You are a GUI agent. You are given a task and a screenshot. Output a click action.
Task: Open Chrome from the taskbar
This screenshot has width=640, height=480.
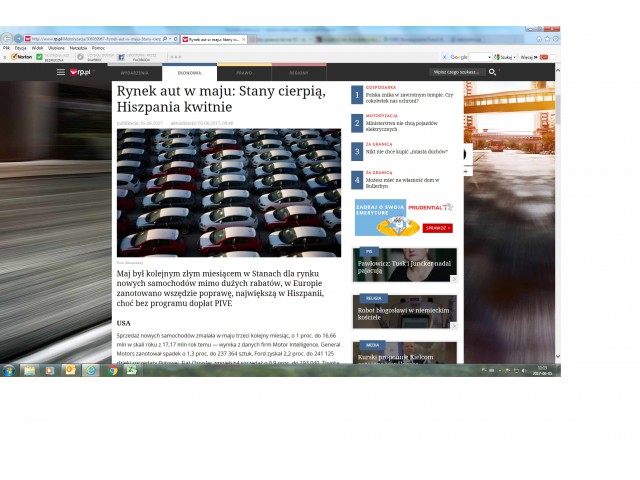pyautogui.click(x=112, y=370)
